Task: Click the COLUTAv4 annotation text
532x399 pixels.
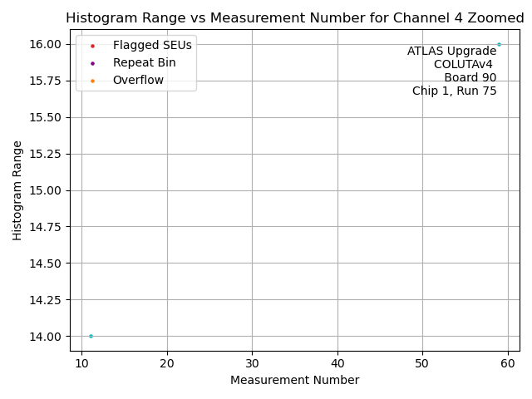Action: pyautogui.click(x=464, y=65)
